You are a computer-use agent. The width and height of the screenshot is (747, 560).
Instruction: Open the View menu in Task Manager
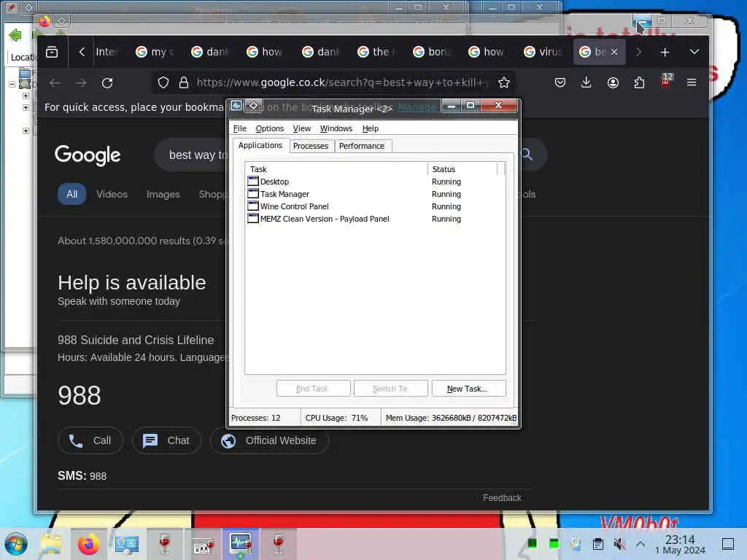[301, 128]
